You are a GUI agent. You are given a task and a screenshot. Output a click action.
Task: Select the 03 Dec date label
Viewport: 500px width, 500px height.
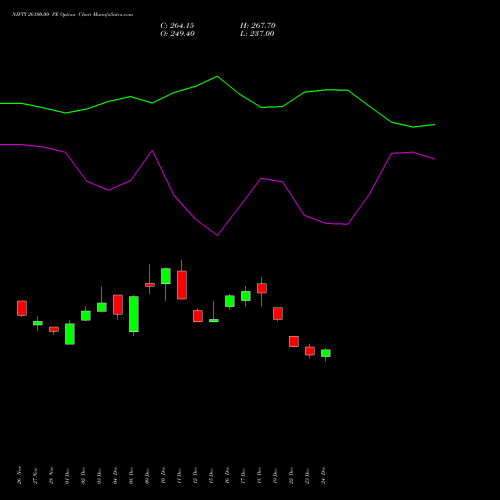point(99,475)
